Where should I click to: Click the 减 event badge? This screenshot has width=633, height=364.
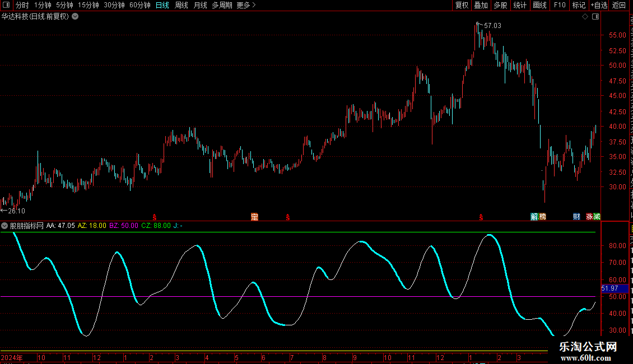tap(597, 217)
